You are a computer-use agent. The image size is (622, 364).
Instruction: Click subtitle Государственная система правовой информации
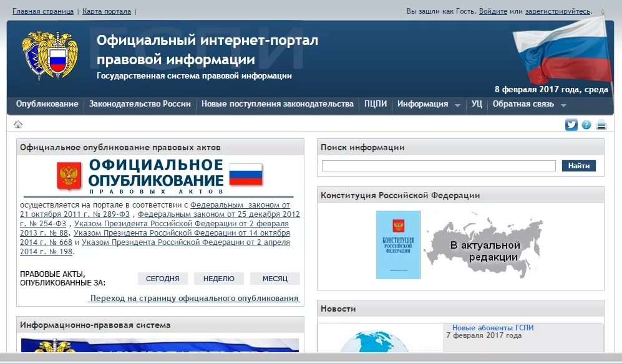pyautogui.click(x=195, y=76)
